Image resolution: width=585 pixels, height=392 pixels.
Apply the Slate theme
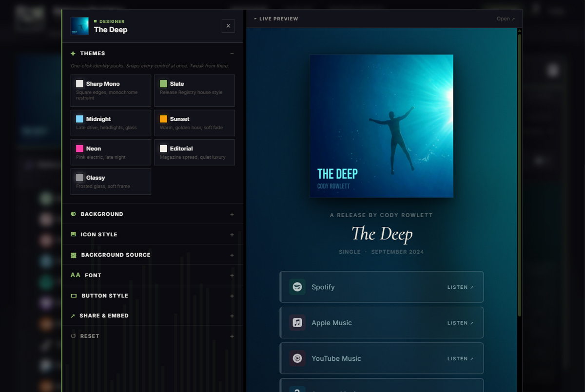[195, 91]
